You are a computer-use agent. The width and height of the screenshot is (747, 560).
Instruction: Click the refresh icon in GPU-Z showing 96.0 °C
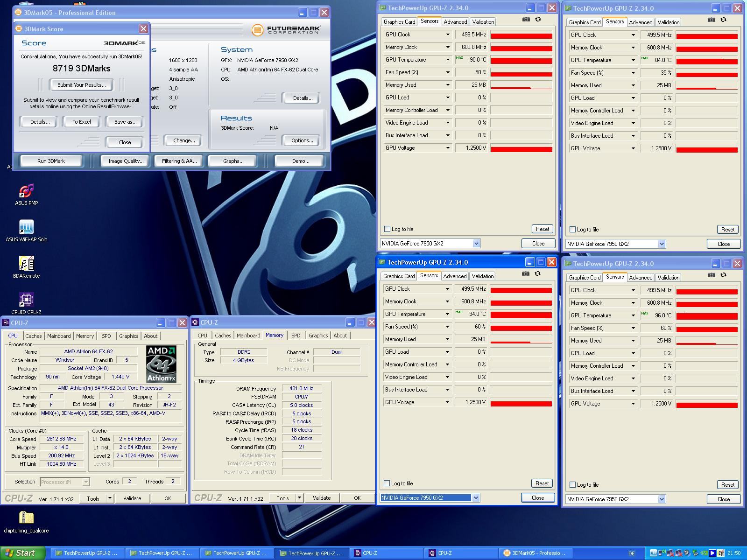(x=724, y=275)
